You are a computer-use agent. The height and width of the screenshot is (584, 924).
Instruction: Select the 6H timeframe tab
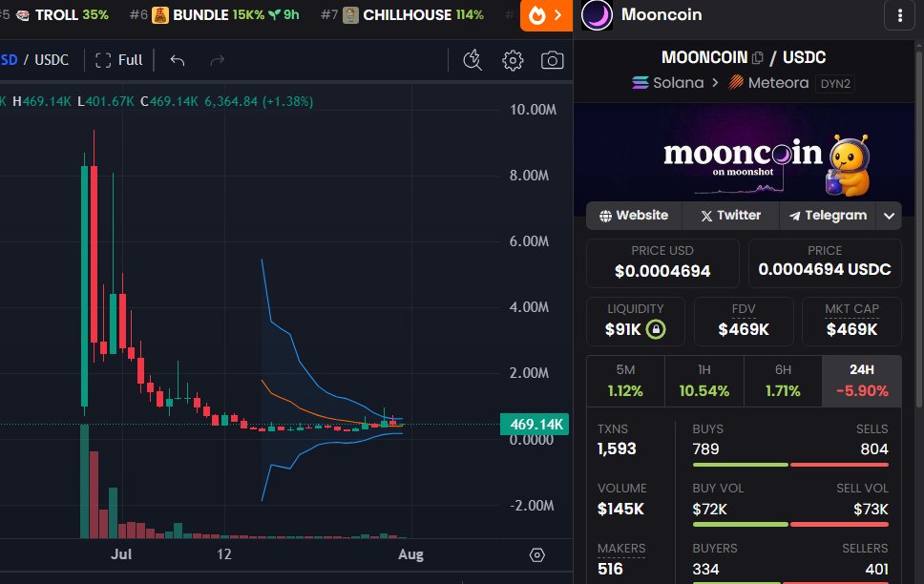pos(783,381)
